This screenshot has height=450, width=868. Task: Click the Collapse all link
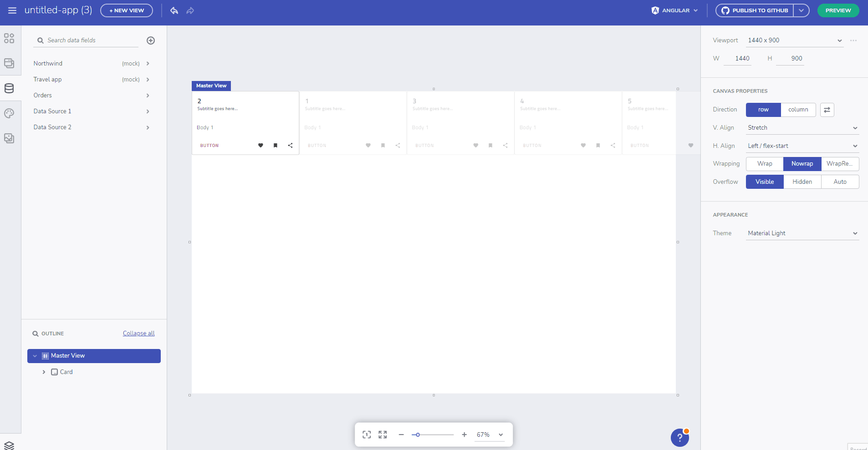click(138, 334)
